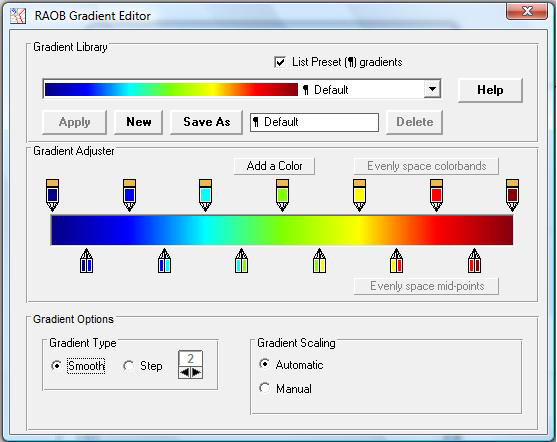Choose the Step gradient type

click(128, 366)
